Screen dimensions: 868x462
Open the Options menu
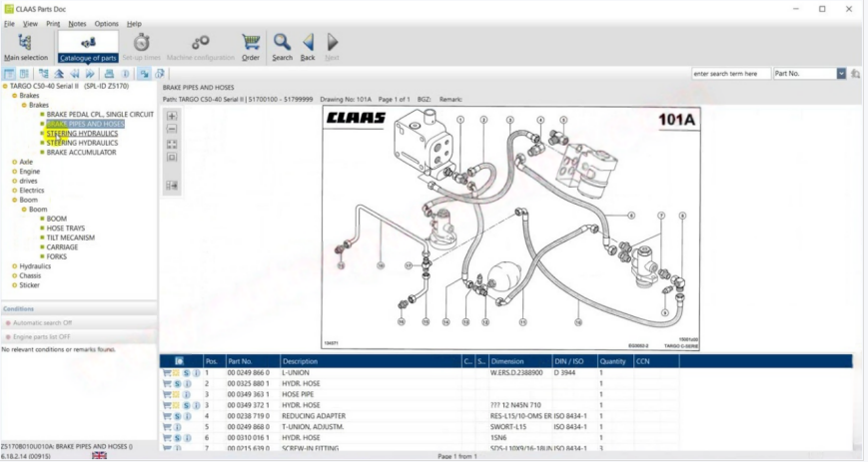click(x=106, y=23)
